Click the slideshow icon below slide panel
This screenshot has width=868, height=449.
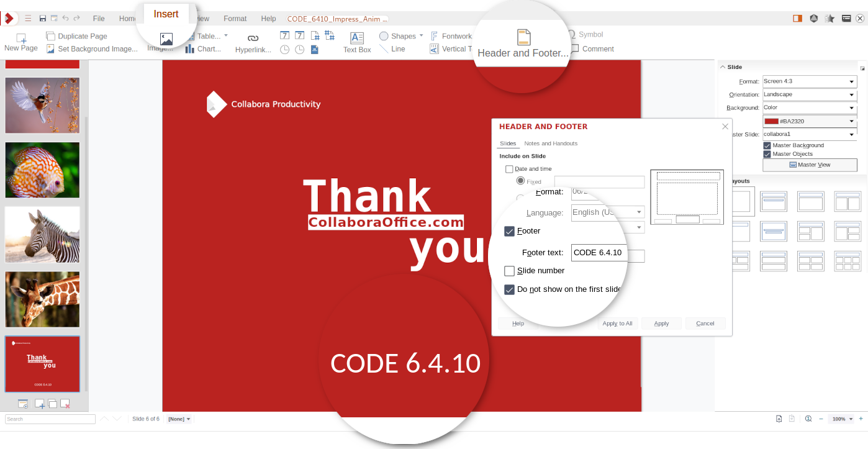click(x=23, y=404)
